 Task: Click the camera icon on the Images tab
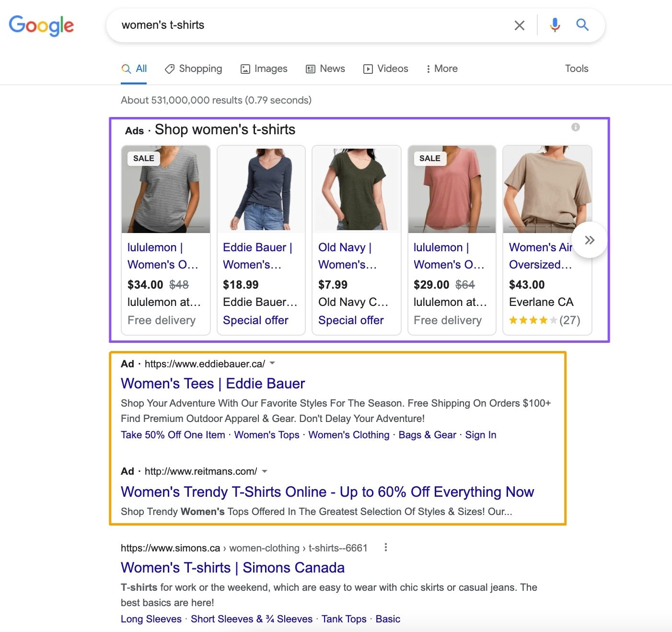(x=245, y=69)
